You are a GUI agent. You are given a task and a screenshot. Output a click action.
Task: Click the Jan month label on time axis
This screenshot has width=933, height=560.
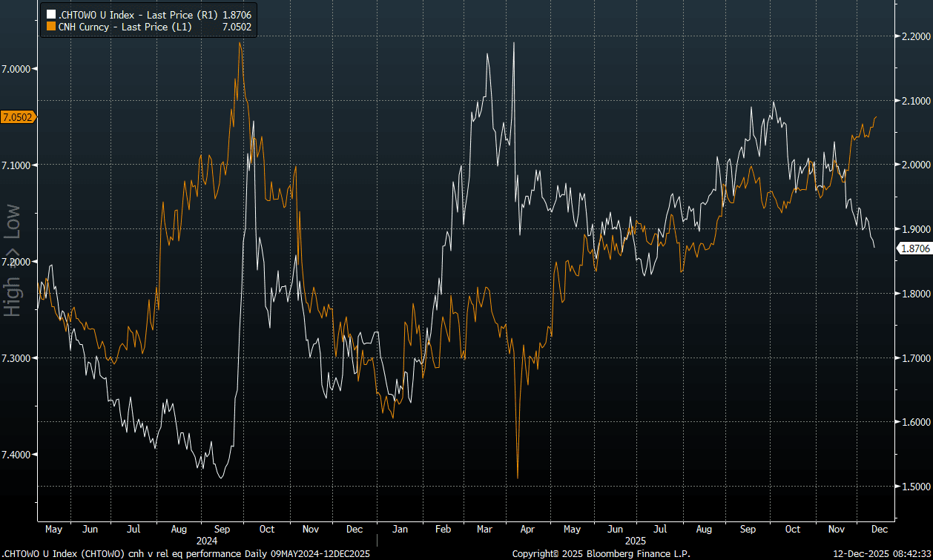point(399,530)
